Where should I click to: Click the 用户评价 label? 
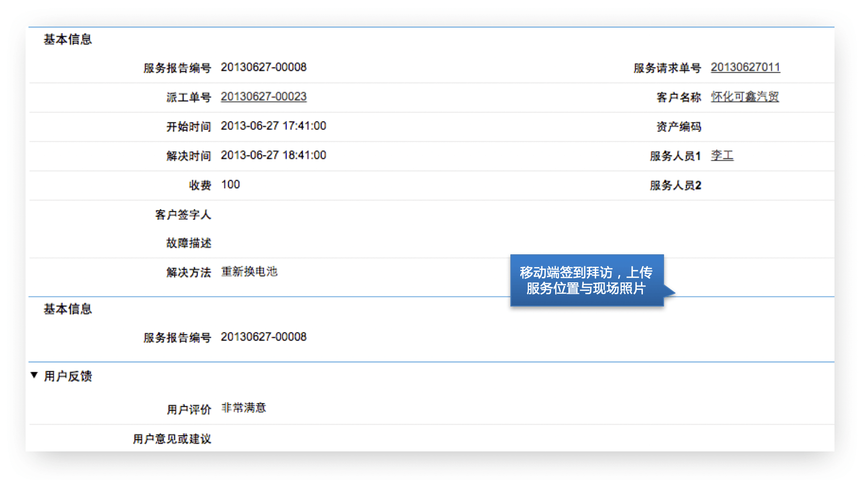[189, 410]
